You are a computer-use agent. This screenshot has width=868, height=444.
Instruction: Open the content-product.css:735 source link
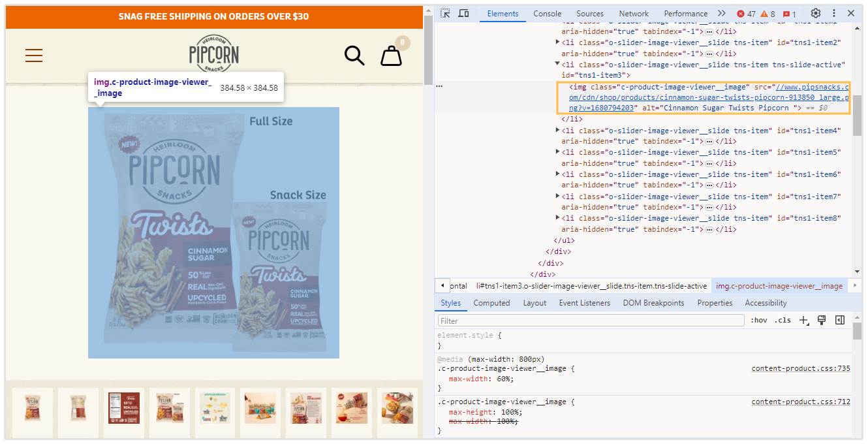coord(800,368)
